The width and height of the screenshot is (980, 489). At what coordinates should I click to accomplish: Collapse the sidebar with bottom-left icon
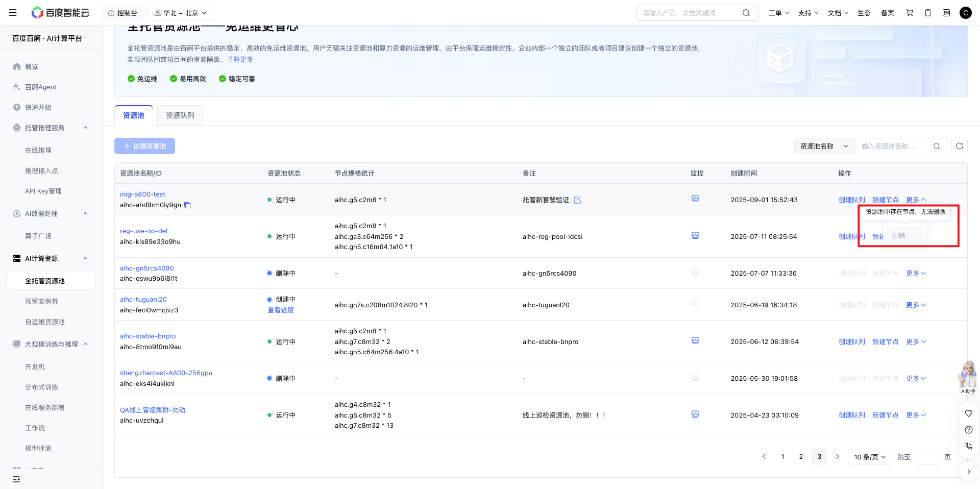pos(16,479)
